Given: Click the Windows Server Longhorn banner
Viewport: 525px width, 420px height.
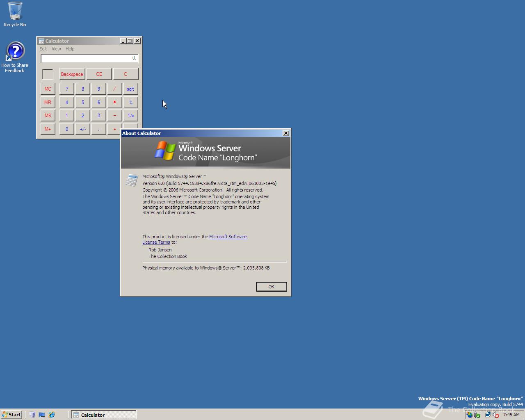Looking at the screenshot, I should (206, 153).
